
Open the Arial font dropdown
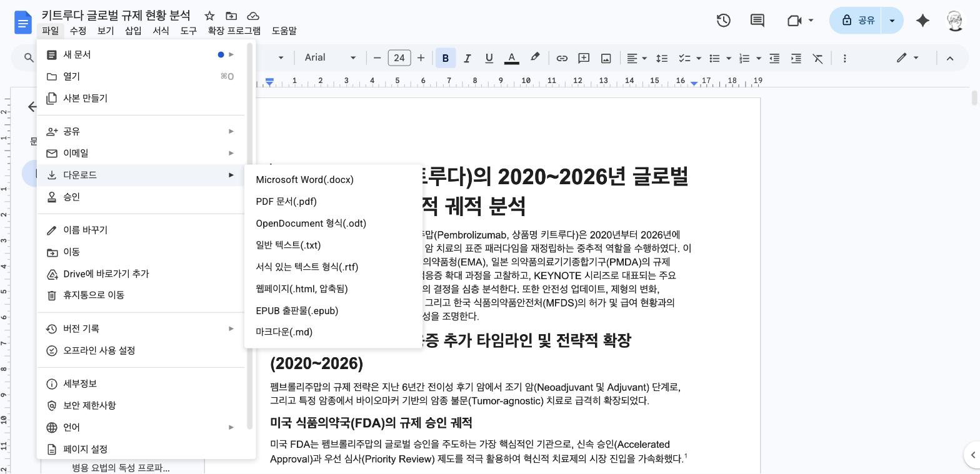(330, 57)
